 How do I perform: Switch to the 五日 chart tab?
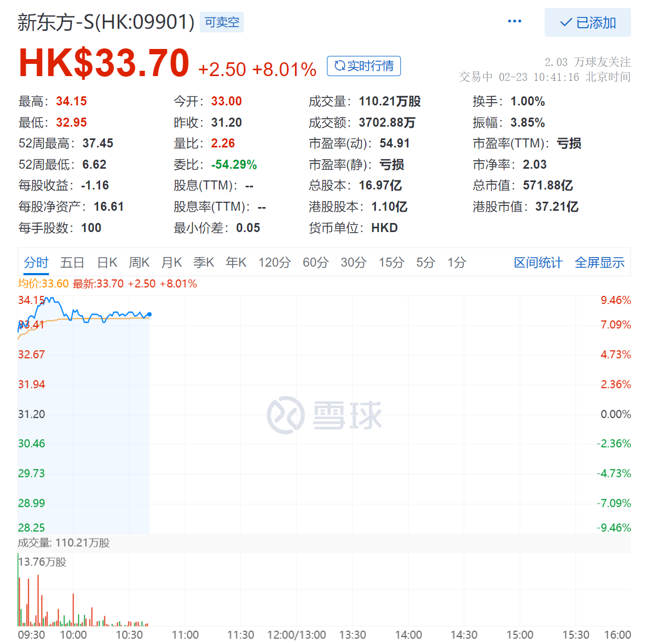tap(72, 262)
